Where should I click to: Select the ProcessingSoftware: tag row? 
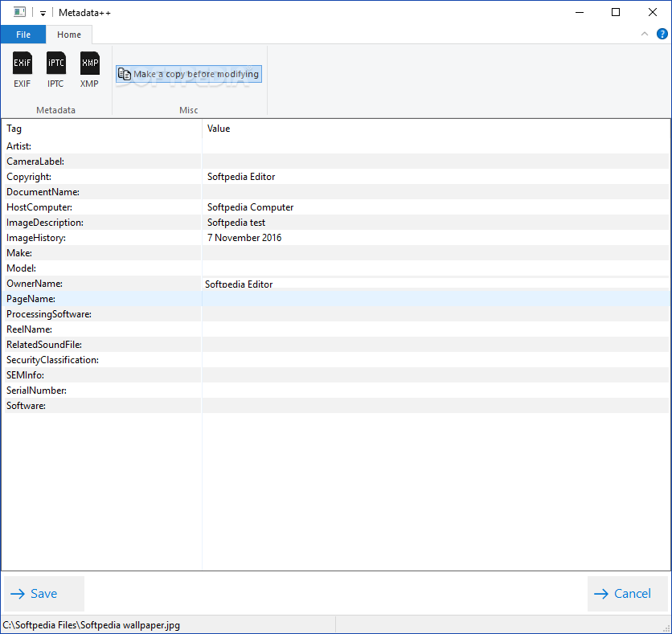point(336,314)
